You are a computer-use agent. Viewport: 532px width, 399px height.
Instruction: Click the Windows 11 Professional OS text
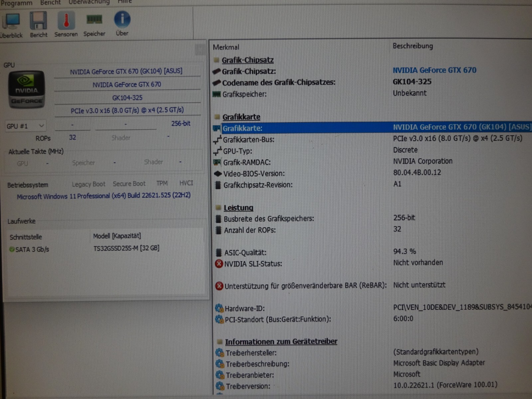tap(104, 196)
